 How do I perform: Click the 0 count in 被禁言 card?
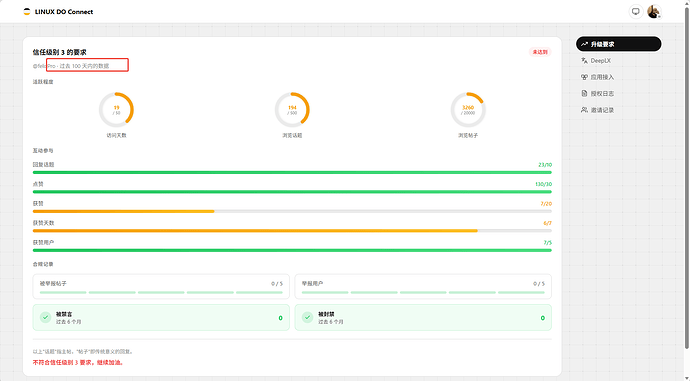point(280,318)
